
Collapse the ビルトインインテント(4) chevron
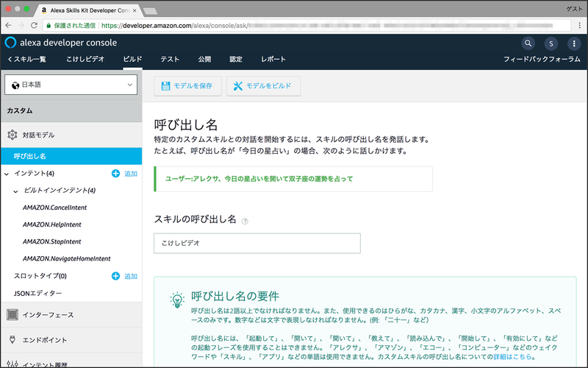[15, 191]
